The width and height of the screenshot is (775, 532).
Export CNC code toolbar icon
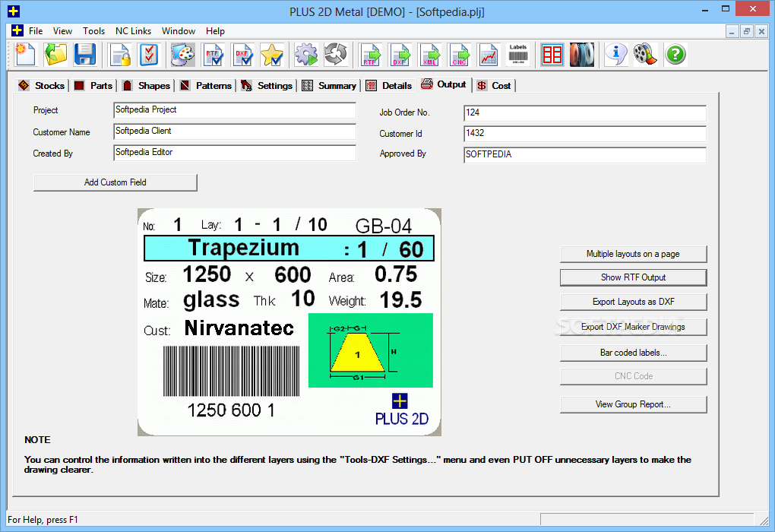click(x=459, y=55)
